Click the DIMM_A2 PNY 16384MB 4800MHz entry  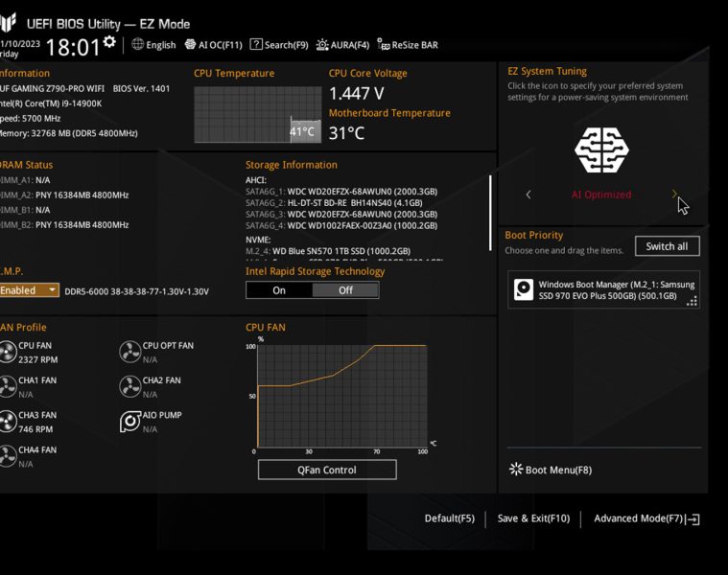tap(64, 195)
